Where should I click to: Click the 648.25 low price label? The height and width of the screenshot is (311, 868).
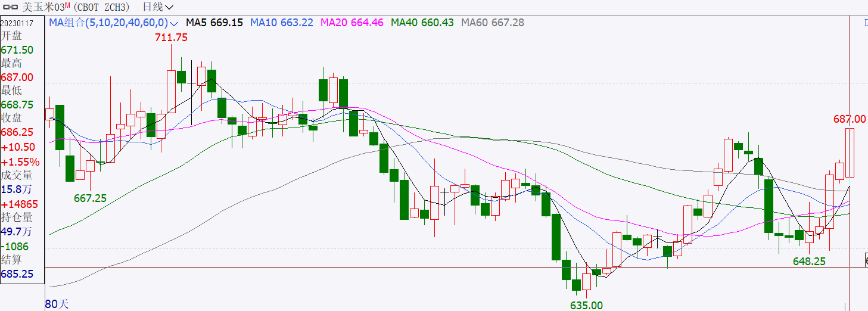pyautogui.click(x=809, y=262)
